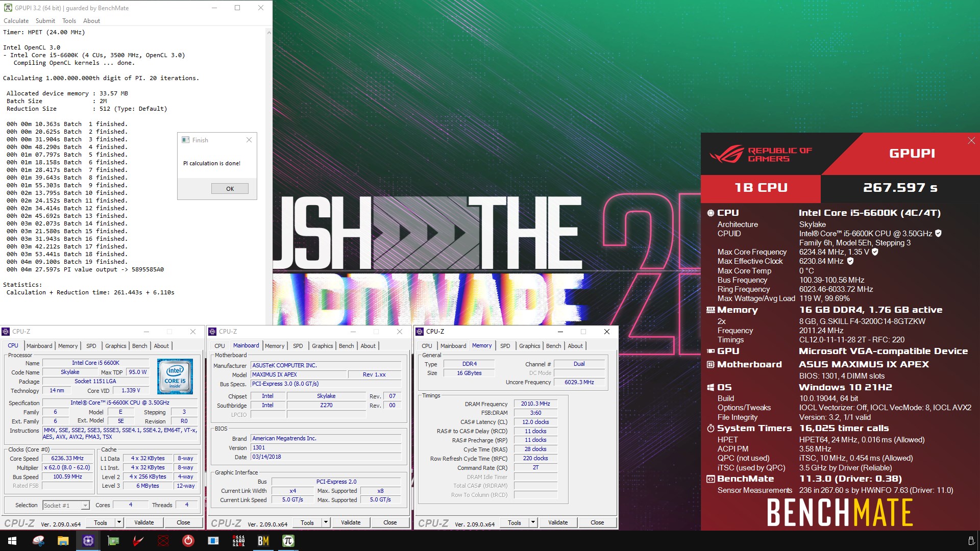Click the BIOS Date 03/14/2018 field
The image size is (980, 551).
pyautogui.click(x=326, y=457)
